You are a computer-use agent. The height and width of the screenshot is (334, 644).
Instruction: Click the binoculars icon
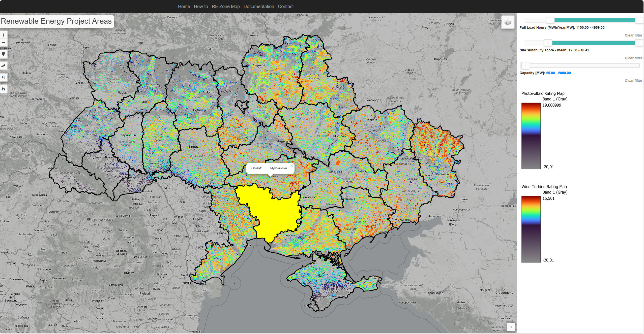[x=4, y=89]
